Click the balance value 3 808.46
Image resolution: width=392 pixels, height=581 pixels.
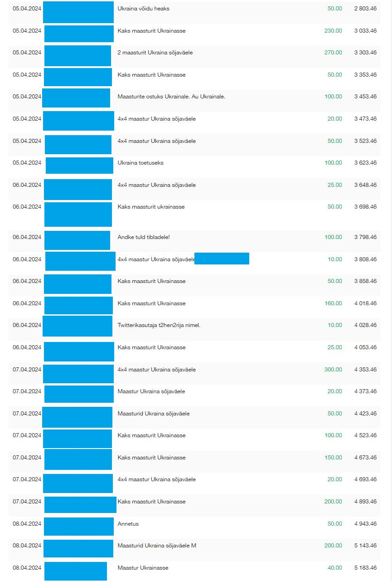pyautogui.click(x=365, y=259)
